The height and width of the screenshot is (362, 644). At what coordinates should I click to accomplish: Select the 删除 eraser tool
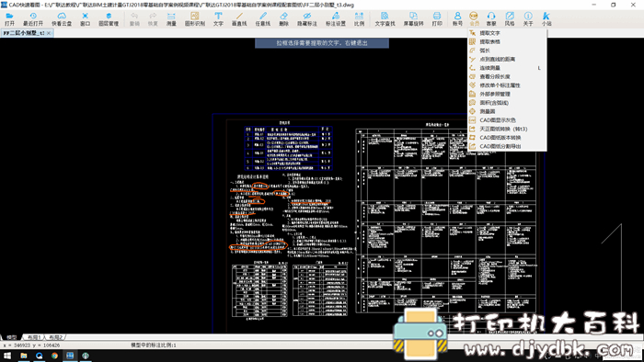283,19
